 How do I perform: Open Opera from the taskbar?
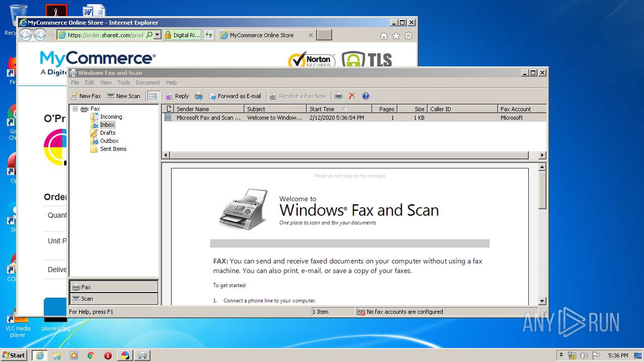(108, 355)
